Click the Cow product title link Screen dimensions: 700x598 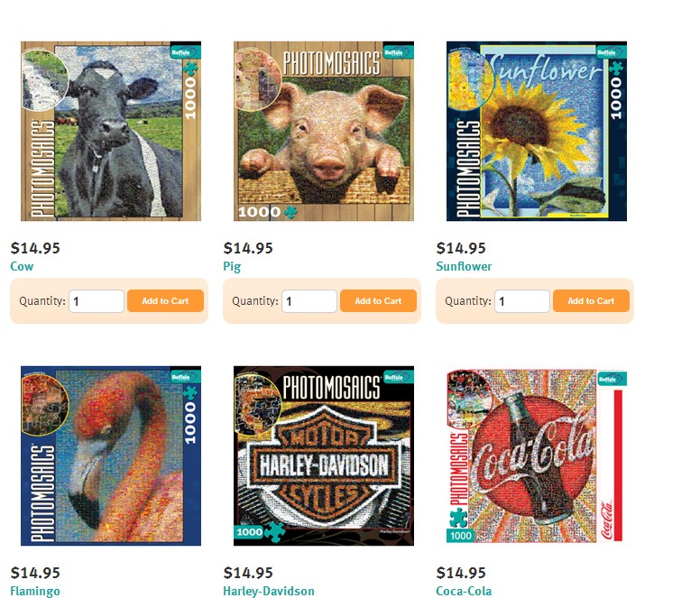(x=22, y=266)
